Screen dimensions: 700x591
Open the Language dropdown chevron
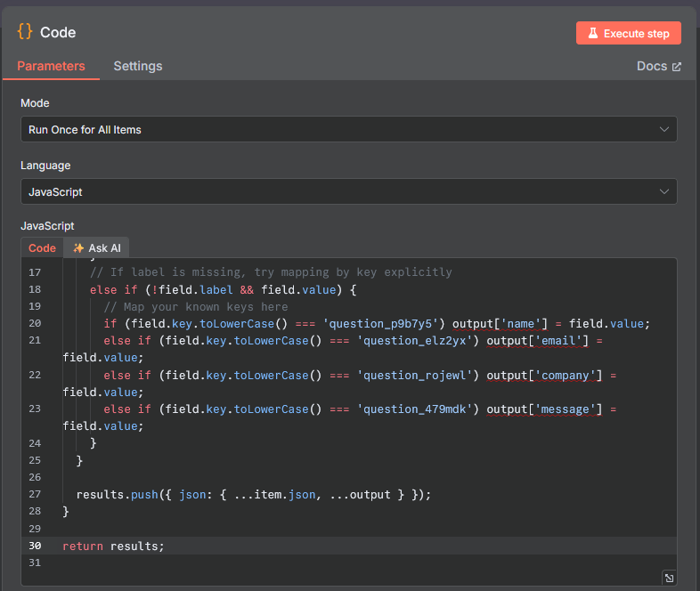coord(664,191)
